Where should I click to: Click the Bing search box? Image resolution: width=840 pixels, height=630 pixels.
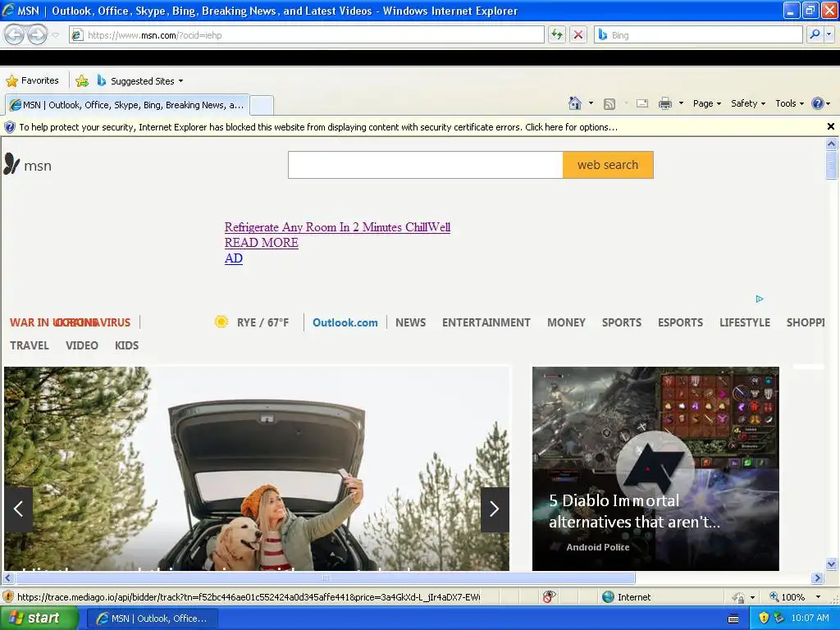[x=699, y=34]
